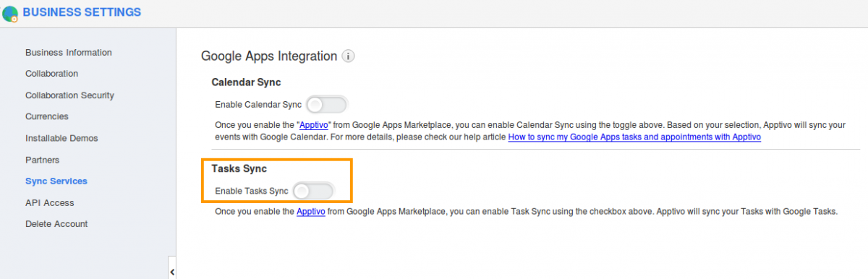Open Sync Services section
The image size is (868, 279).
(x=56, y=181)
